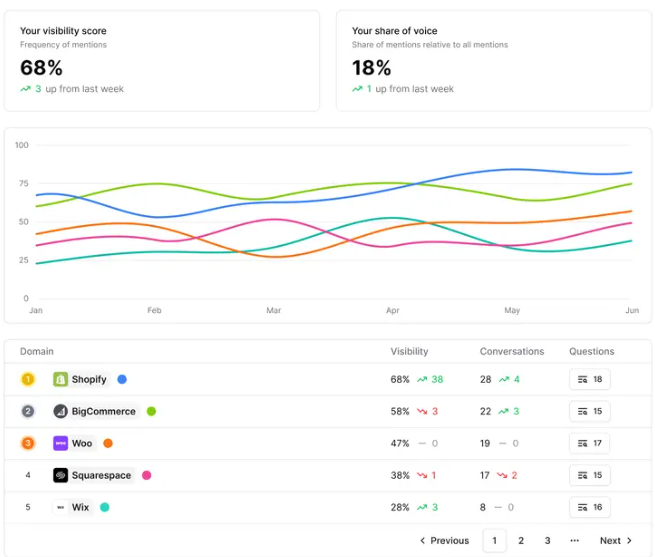Click the Squarespace logo icon
The height and width of the screenshot is (557, 655).
60,475
